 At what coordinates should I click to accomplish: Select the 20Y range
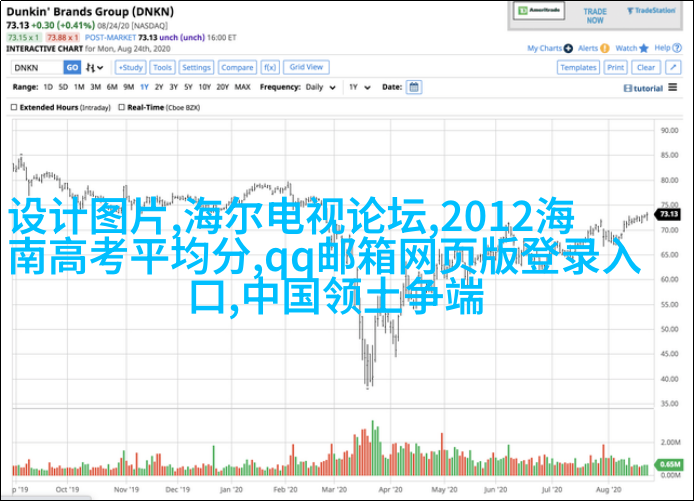click(223, 87)
